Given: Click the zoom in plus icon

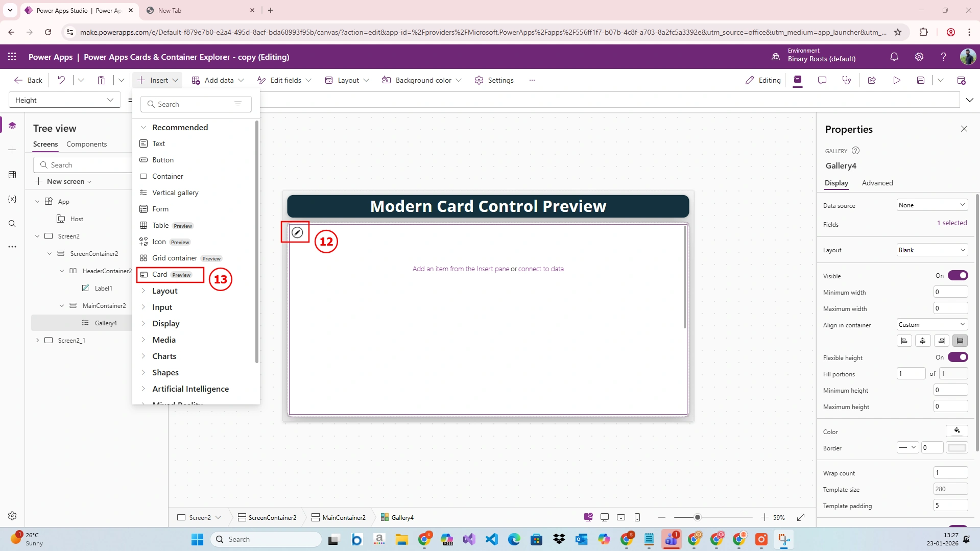Looking at the screenshot, I should (x=764, y=517).
